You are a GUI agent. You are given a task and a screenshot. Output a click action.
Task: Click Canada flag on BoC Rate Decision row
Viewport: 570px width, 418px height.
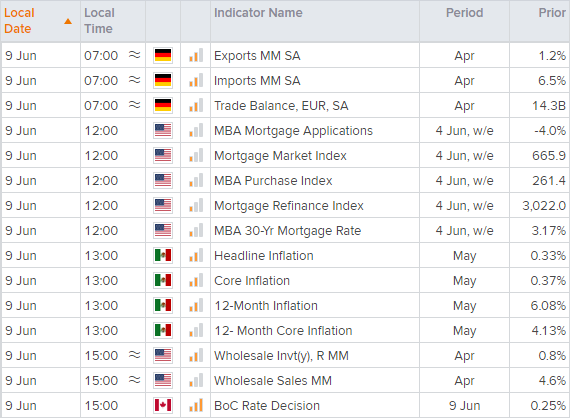[x=162, y=405]
